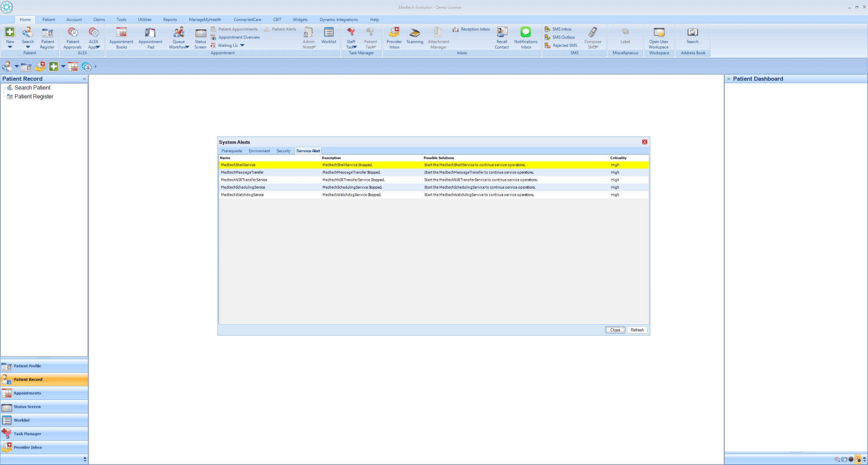Open Patient Register from the ribbon
868x465 pixels.
47,38
